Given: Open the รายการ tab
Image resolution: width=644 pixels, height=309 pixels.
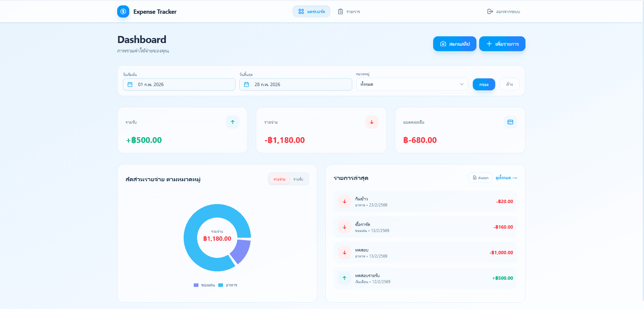Looking at the screenshot, I should (x=349, y=11).
